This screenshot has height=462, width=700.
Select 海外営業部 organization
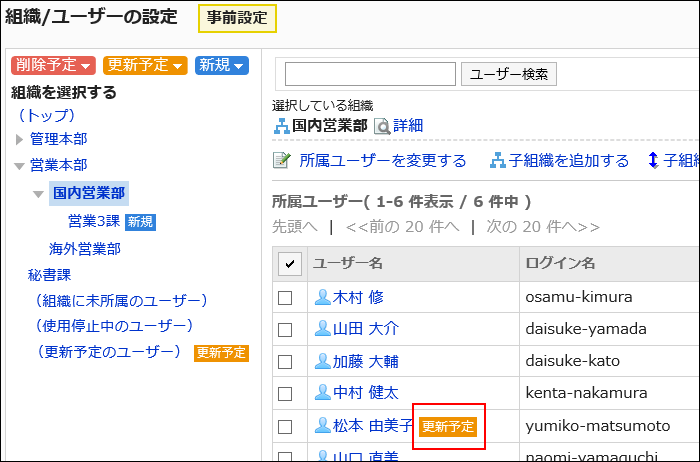pyautogui.click(x=85, y=249)
